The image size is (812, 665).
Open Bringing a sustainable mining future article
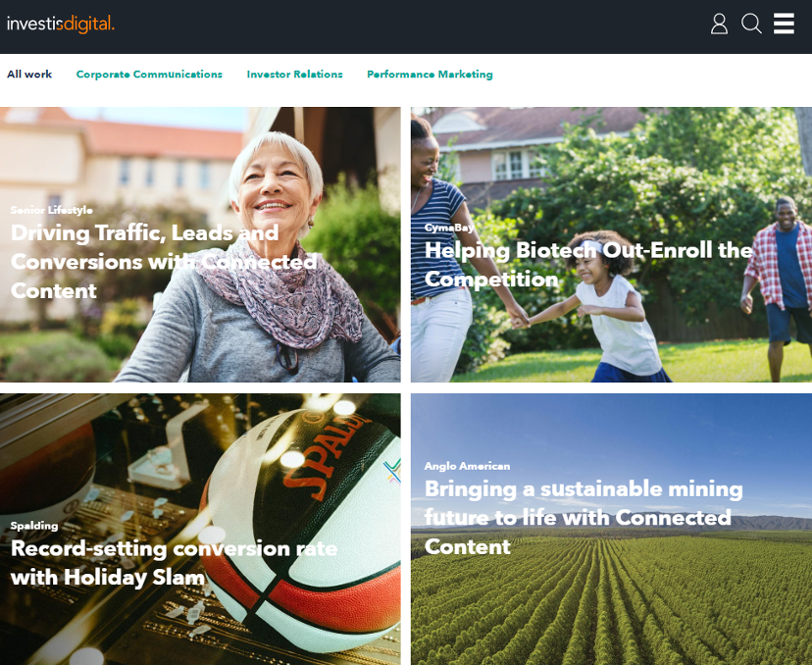[x=584, y=518]
